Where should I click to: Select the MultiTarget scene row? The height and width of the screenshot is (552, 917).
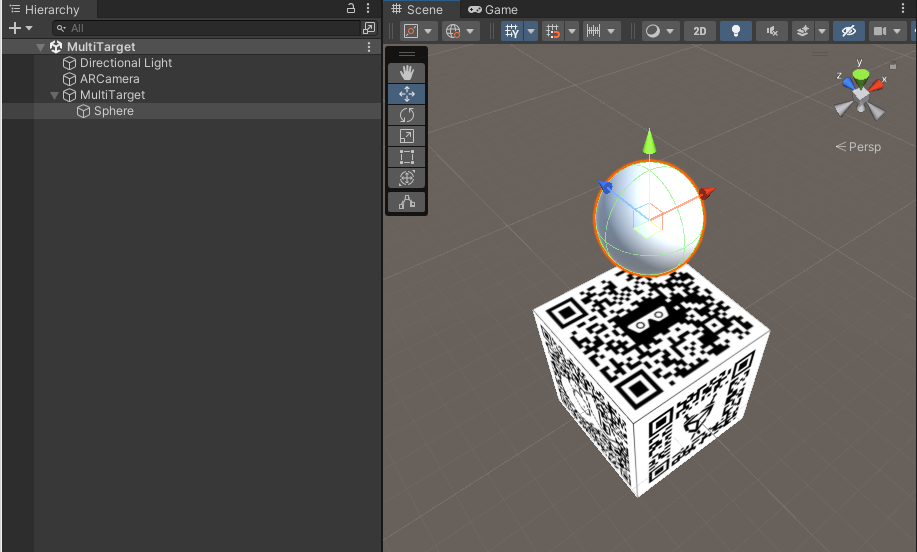[192, 47]
